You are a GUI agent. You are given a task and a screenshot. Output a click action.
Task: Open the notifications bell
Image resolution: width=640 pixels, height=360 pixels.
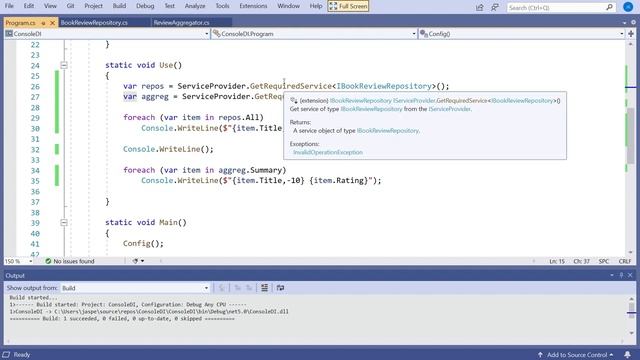pyautogui.click(x=627, y=355)
